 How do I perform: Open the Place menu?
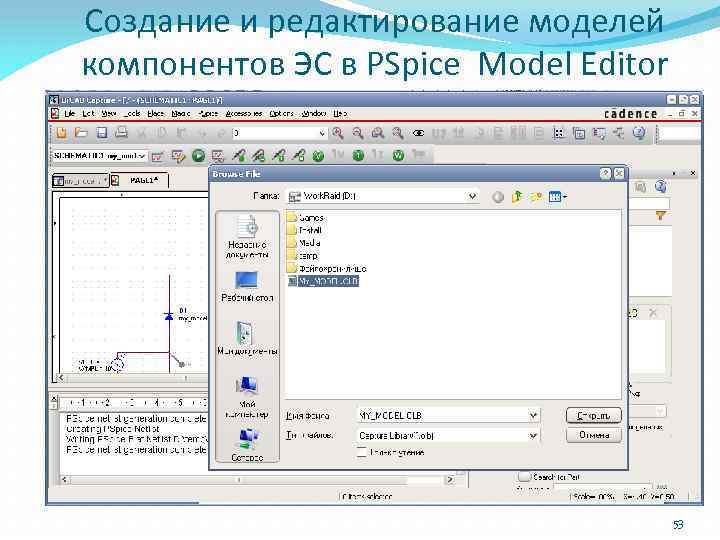coord(156,113)
